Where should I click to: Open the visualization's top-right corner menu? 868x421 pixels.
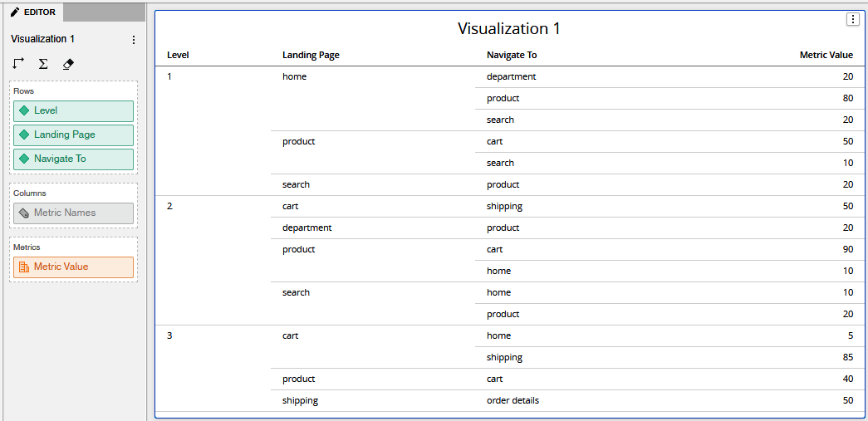pyautogui.click(x=852, y=19)
